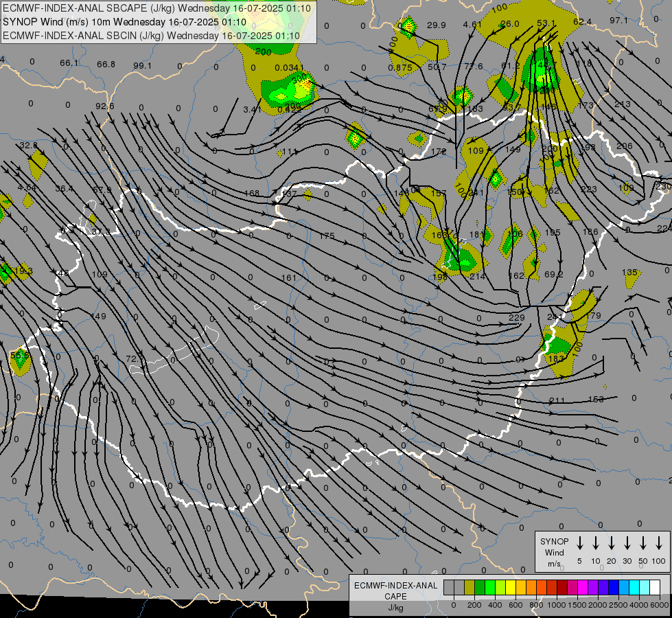Click the map value '66.1'
This screenshot has height=618, width=672.
click(x=69, y=63)
